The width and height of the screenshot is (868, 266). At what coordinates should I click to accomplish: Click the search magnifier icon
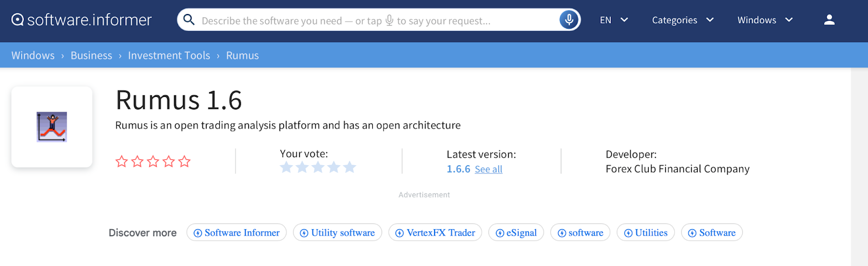(189, 20)
